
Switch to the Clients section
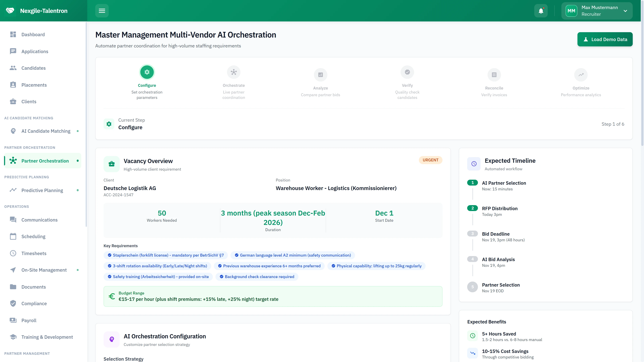coord(29,101)
